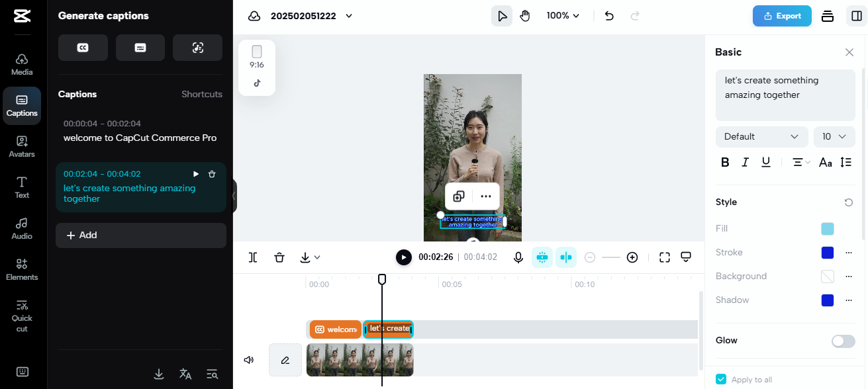Screen dimensions: 868x389
Task: Mute the video track audio
Action: tap(249, 360)
